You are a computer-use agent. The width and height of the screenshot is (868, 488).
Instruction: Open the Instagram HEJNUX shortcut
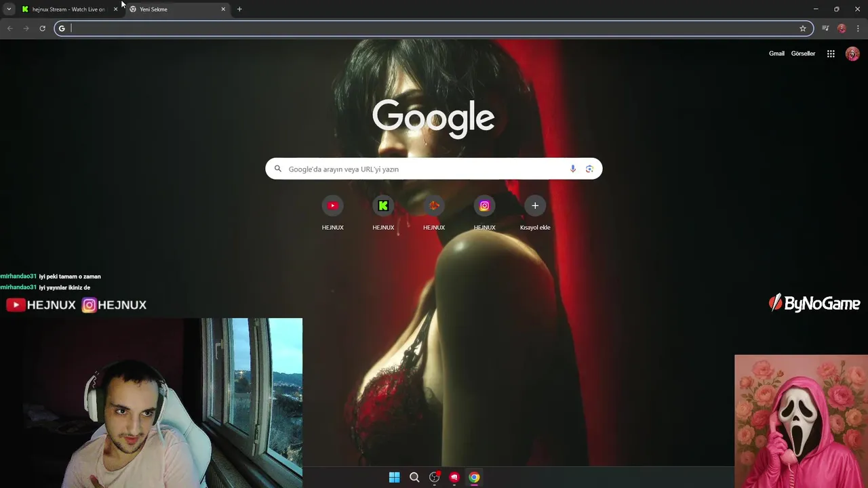point(484,213)
